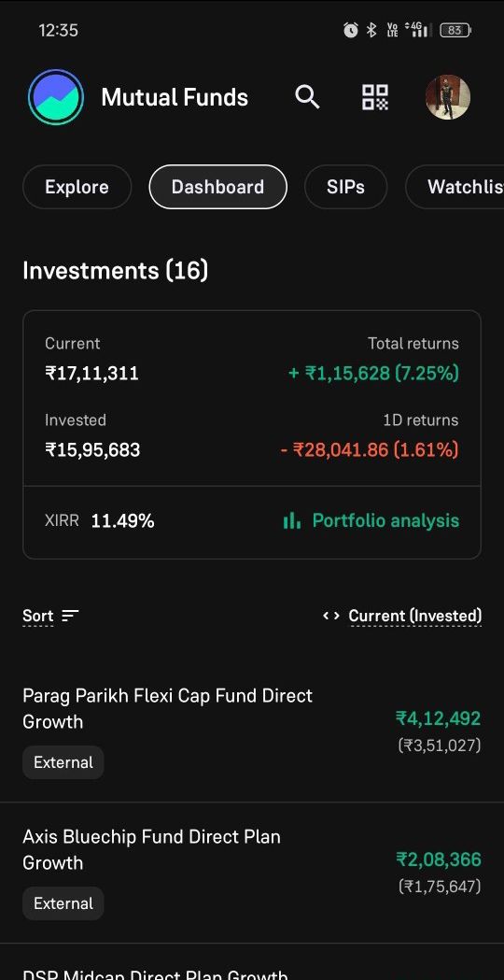Tap the XIRR 11.49% value
504x980 pixels.
[x=122, y=520]
